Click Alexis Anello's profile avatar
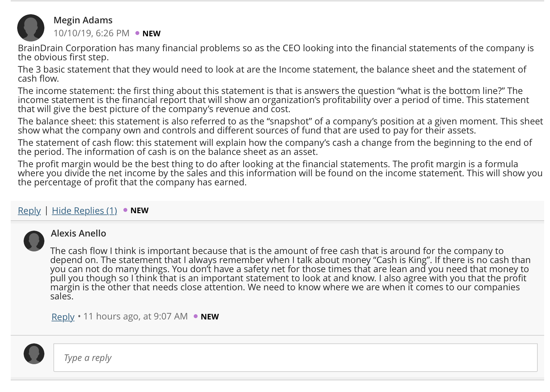This screenshot has width=550, height=392. 34,241
